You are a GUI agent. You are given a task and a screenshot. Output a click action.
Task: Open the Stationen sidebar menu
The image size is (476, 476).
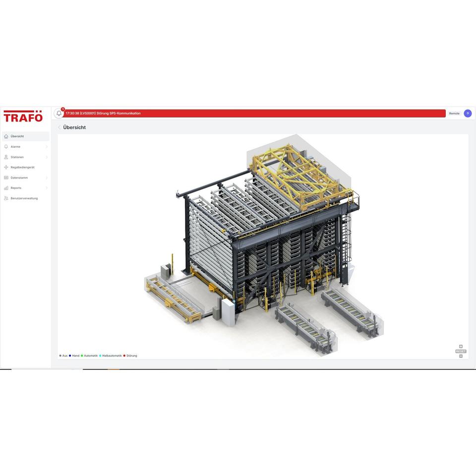click(25, 157)
